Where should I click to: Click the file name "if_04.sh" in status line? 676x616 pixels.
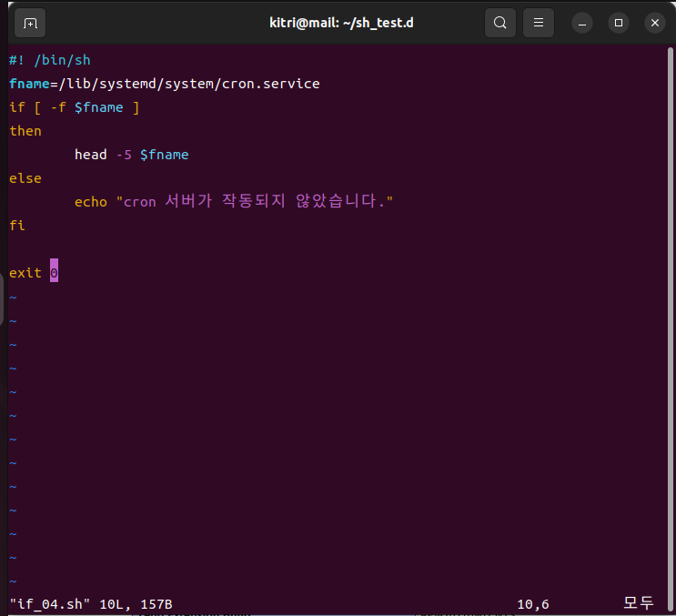(x=50, y=604)
